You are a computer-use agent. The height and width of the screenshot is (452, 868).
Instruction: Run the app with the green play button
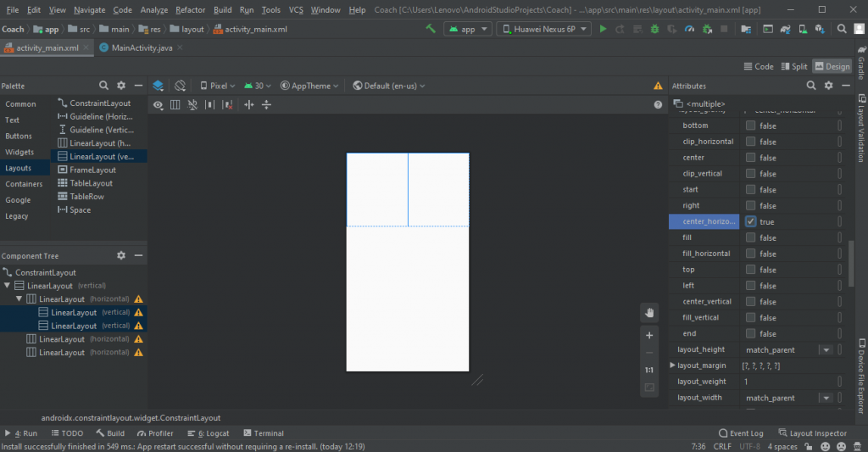[603, 29]
